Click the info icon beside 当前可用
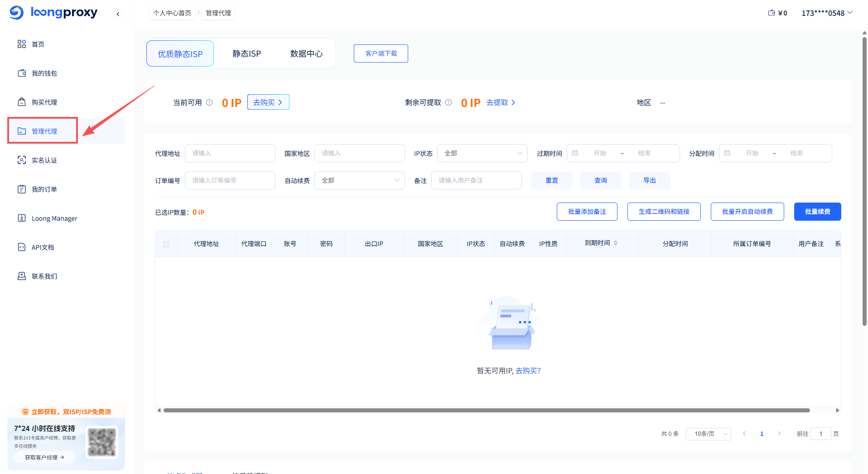 click(x=209, y=102)
